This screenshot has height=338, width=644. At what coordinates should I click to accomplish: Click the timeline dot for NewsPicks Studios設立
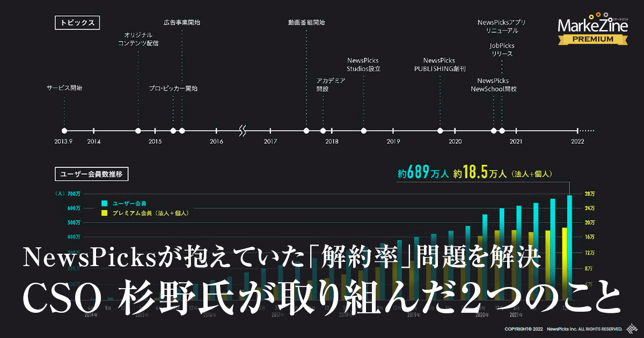click(364, 130)
